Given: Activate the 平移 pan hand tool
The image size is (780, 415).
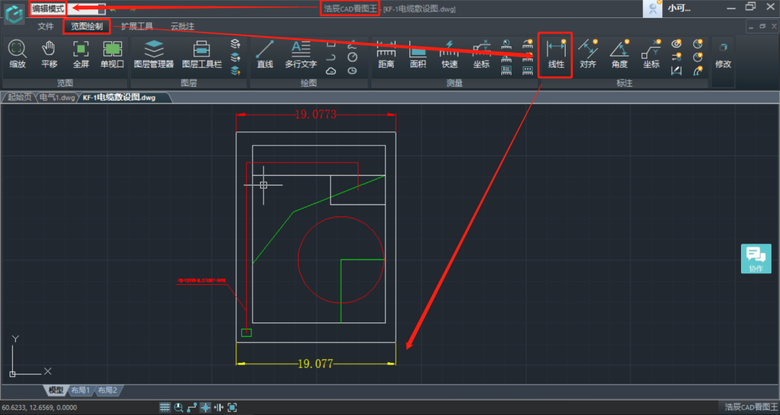Looking at the screenshot, I should click(x=49, y=53).
